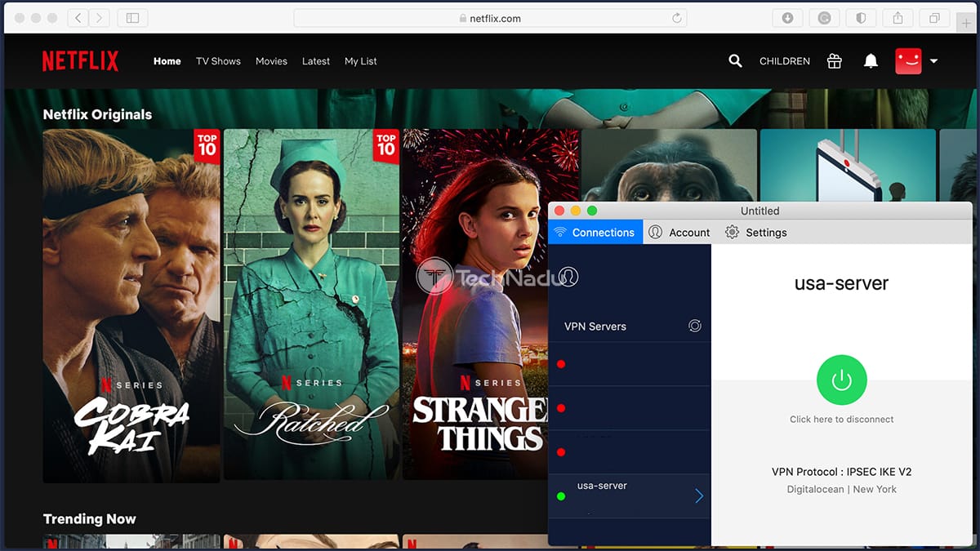Show all tabs in Safari
This screenshot has width=980, height=551.
click(x=934, y=18)
